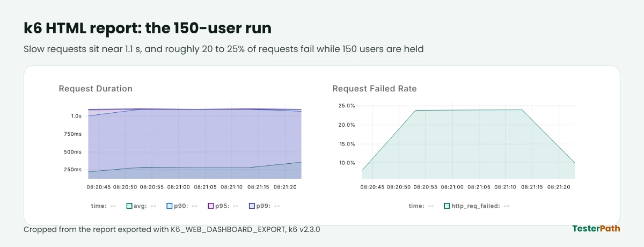This screenshot has height=247, width=644.
Task: Click the avg legend color swatch
Action: click(129, 206)
